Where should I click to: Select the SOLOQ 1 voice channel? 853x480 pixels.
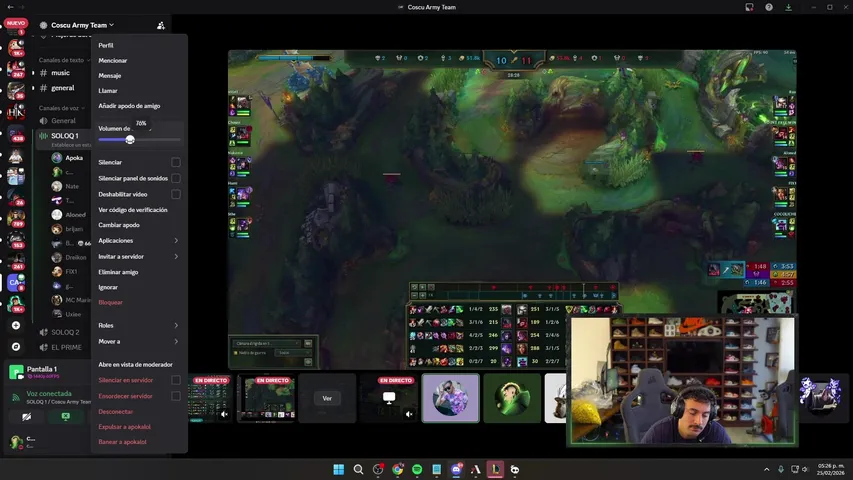(x=65, y=136)
